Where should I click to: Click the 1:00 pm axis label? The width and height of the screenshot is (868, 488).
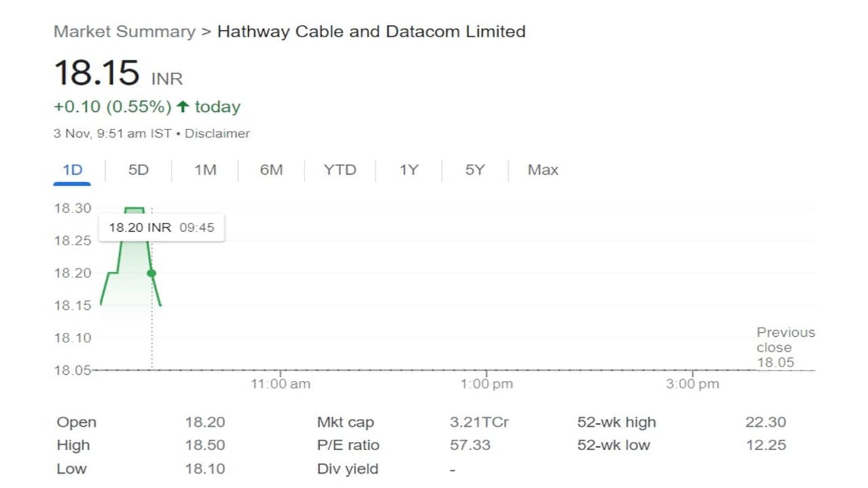[486, 384]
